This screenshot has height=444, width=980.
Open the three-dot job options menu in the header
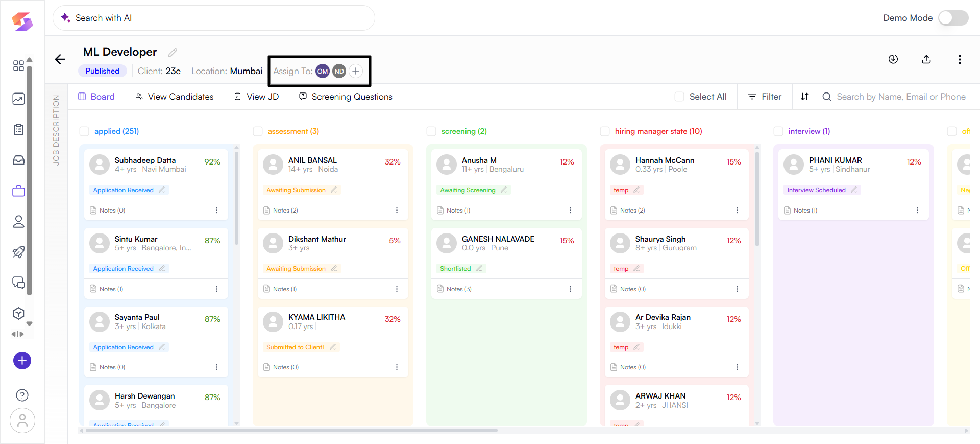[959, 59]
